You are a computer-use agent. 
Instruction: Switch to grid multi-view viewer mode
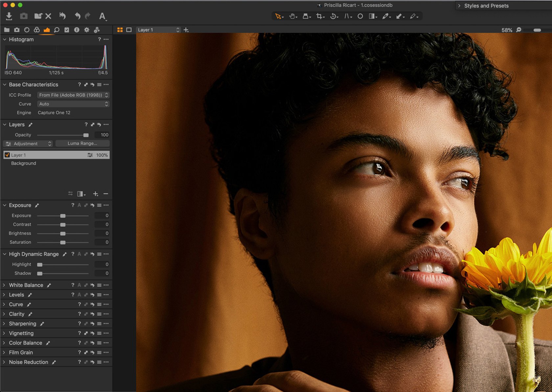[120, 30]
